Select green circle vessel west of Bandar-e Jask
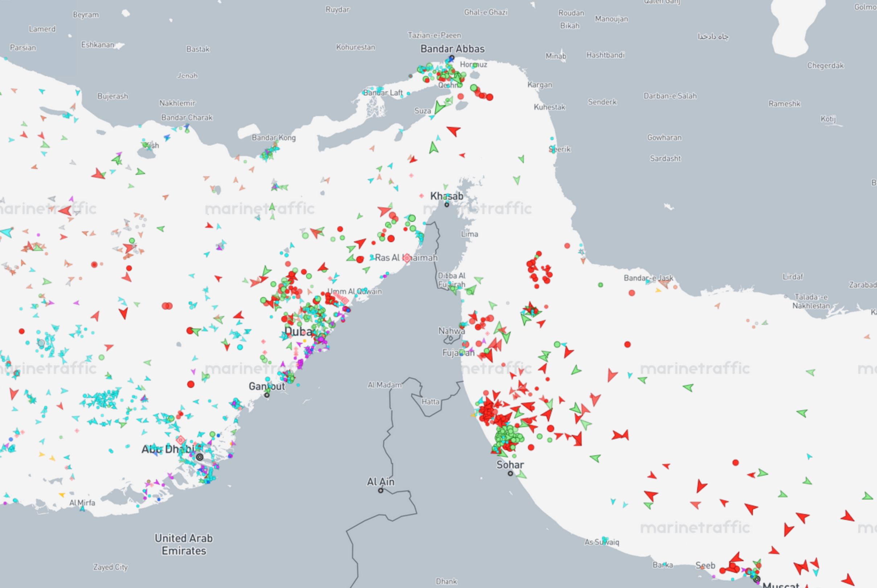This screenshot has width=877, height=588. pyautogui.click(x=601, y=285)
